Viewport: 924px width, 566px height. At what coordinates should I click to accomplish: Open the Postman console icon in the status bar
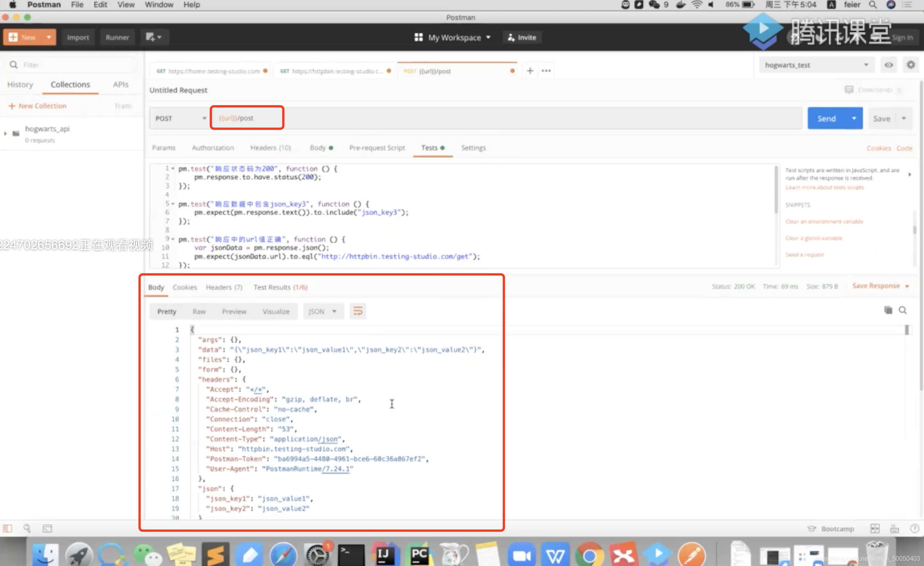click(47, 528)
